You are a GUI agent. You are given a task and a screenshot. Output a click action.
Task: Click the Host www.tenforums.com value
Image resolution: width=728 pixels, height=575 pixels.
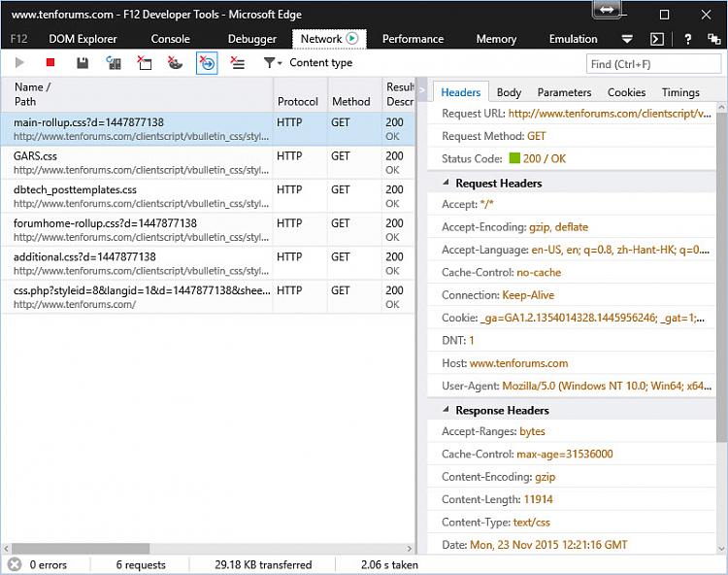coord(518,363)
